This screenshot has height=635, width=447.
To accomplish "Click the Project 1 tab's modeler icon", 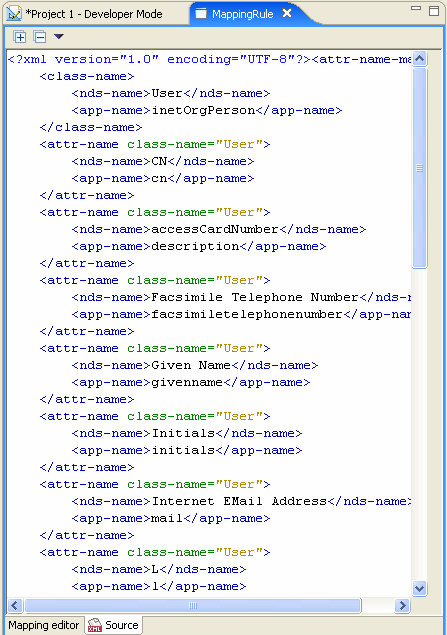I will coord(14,14).
